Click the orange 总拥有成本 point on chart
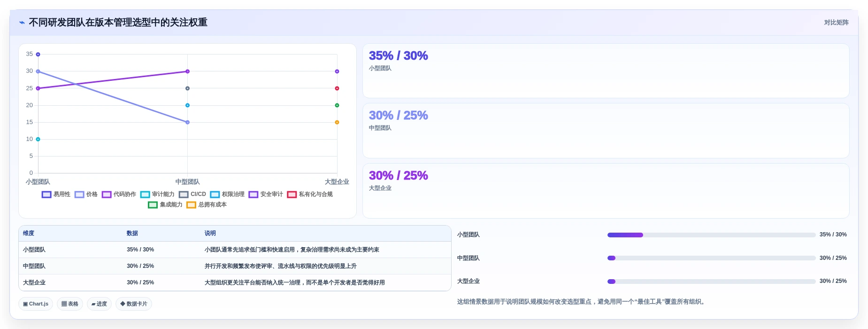 pyautogui.click(x=337, y=122)
